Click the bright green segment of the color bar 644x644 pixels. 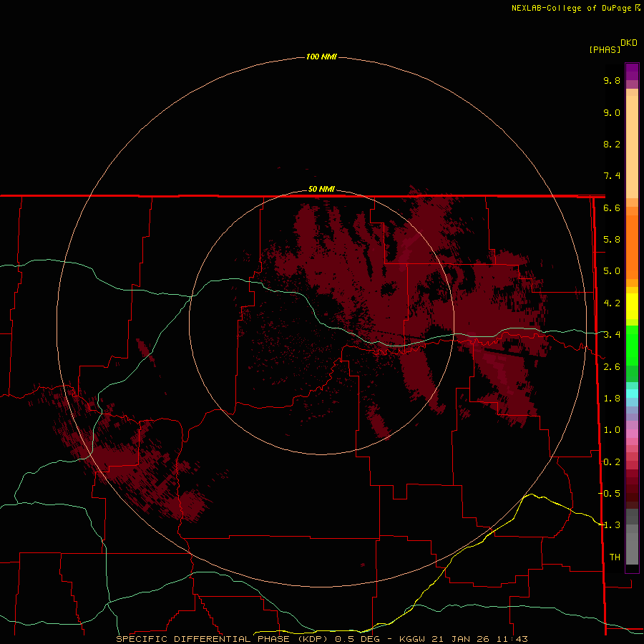point(632,345)
